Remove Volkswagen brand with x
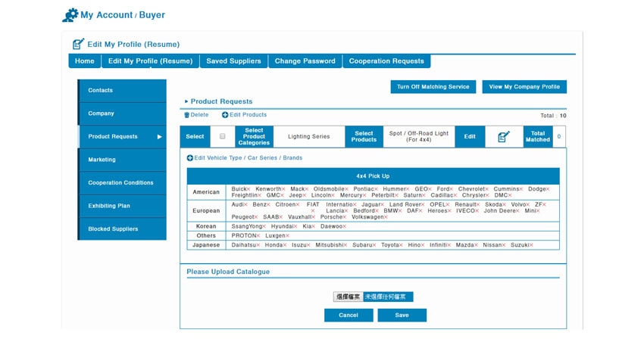The image size is (644, 345). pyautogui.click(x=386, y=217)
